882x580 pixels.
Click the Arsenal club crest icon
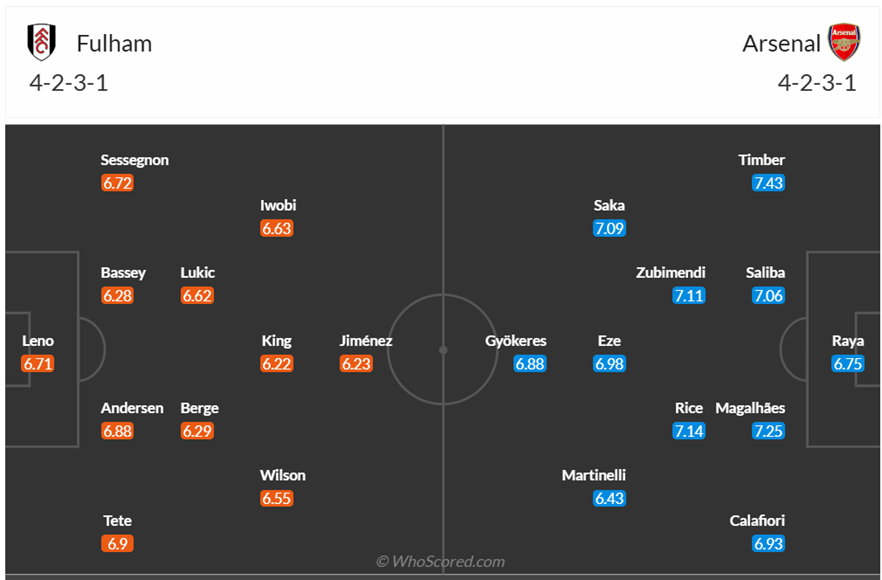pyautogui.click(x=844, y=43)
